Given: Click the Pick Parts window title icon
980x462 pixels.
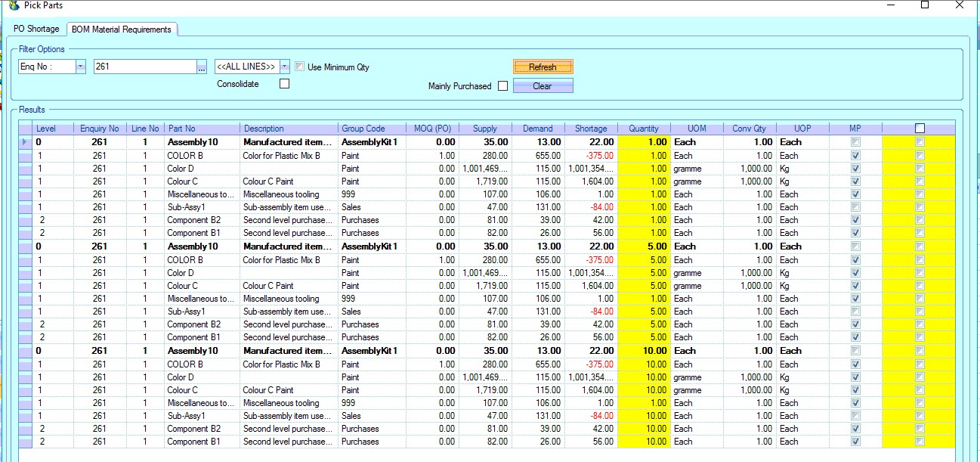Looking at the screenshot, I should pos(13,5).
